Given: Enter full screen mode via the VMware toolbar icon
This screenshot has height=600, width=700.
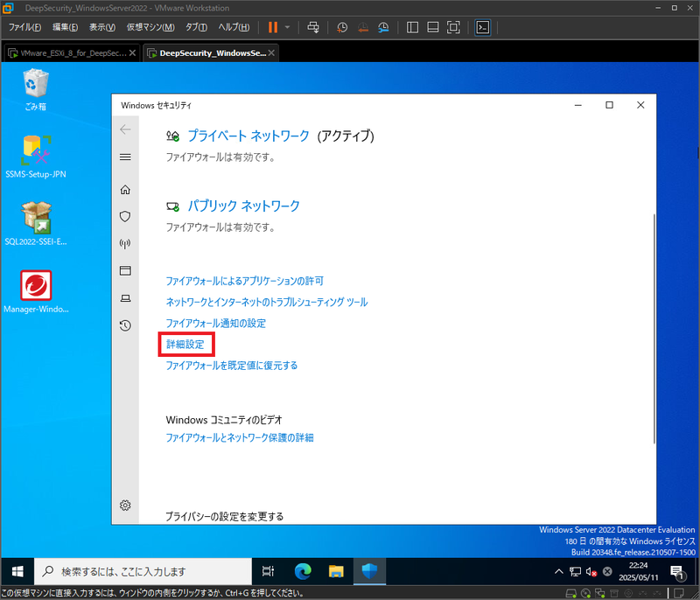Looking at the screenshot, I should click(453, 28).
